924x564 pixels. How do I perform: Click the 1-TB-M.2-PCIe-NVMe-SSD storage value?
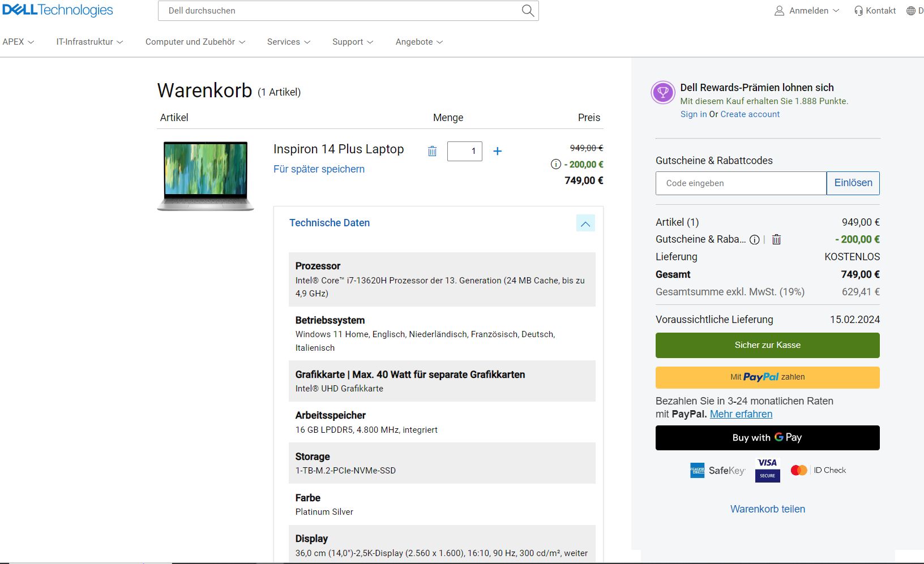point(345,471)
